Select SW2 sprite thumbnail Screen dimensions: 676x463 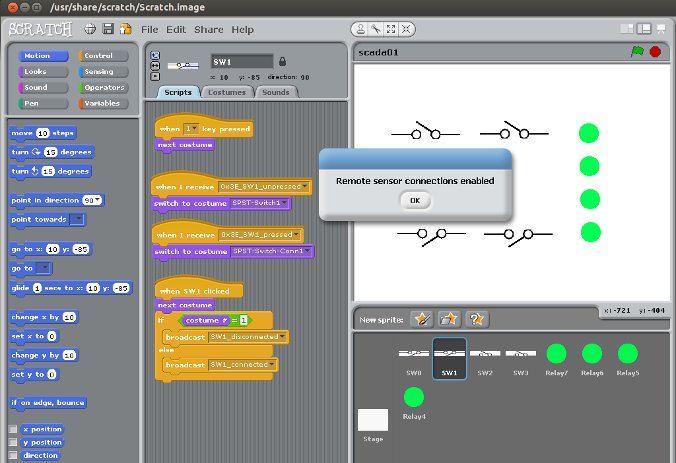point(485,359)
